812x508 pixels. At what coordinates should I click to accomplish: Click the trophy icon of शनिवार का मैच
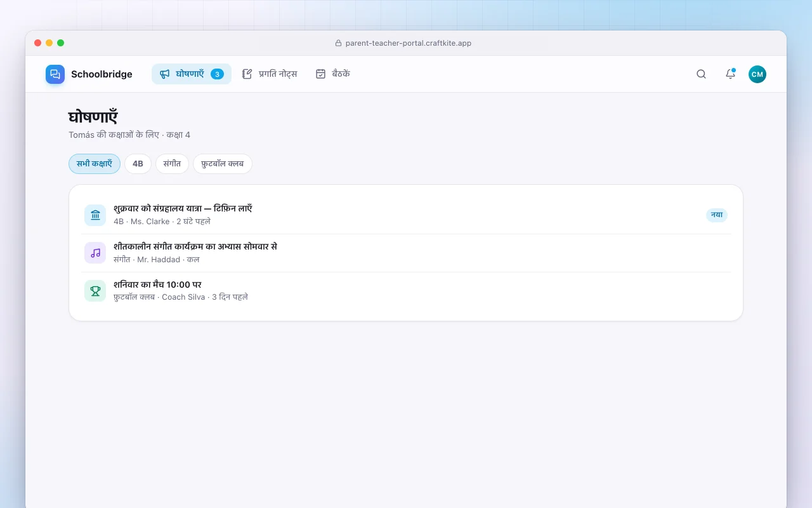(95, 291)
